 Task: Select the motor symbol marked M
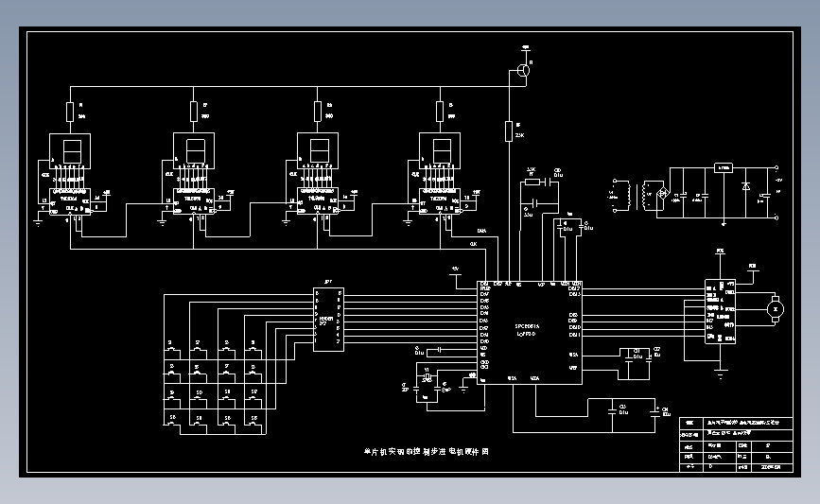pos(775,309)
